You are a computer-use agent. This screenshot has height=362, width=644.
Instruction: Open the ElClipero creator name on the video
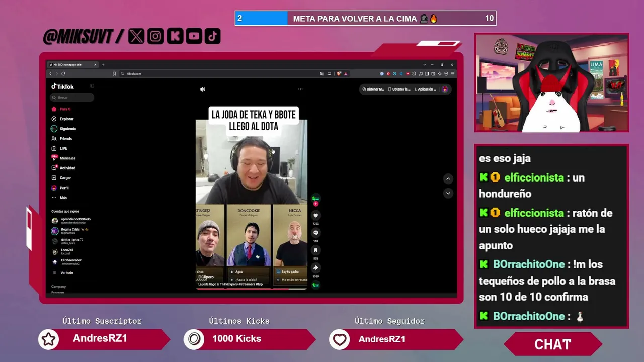[206, 277]
